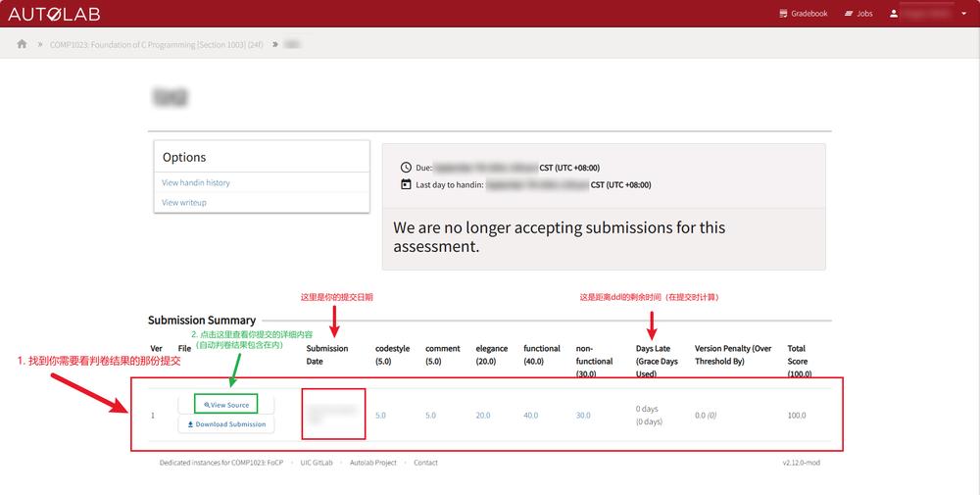Open the Gradebook page
Viewport: 980px width, 495px height.
coord(804,13)
